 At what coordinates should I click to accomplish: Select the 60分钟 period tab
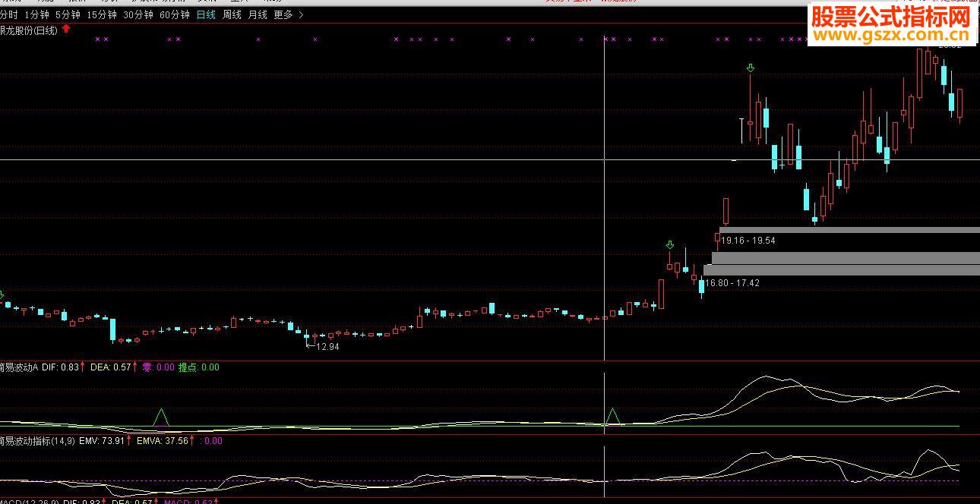[175, 14]
